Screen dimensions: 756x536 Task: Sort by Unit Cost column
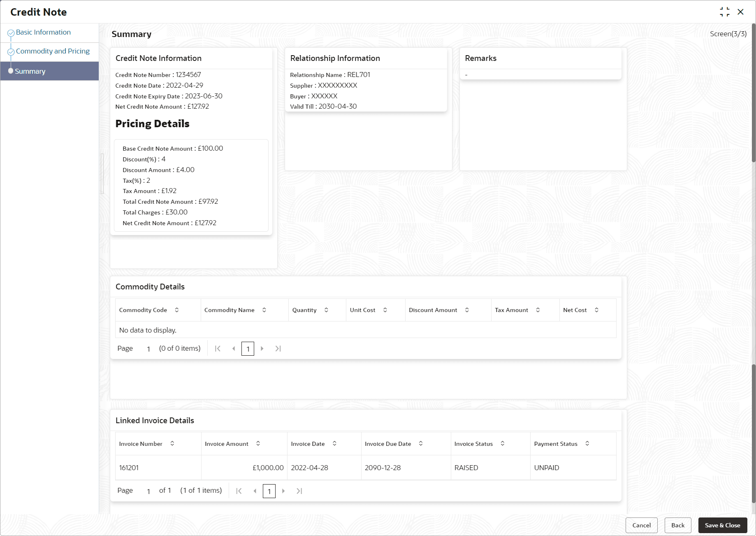(385, 310)
